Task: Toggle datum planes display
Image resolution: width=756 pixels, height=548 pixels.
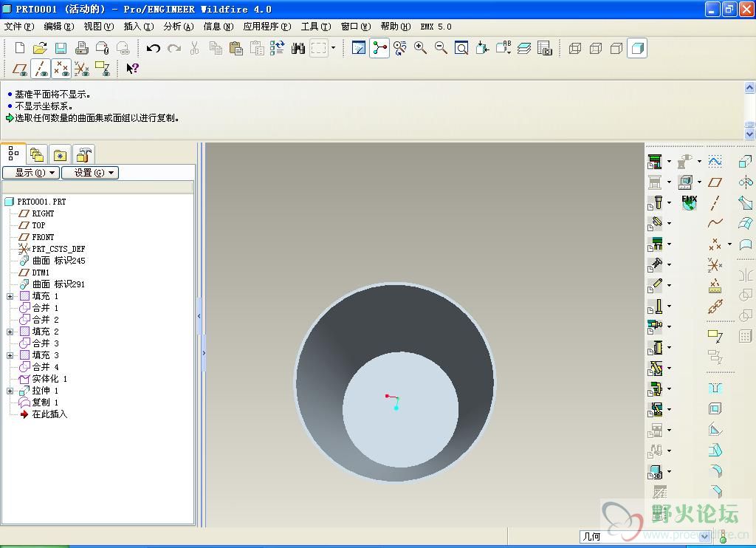Action: [x=20, y=69]
